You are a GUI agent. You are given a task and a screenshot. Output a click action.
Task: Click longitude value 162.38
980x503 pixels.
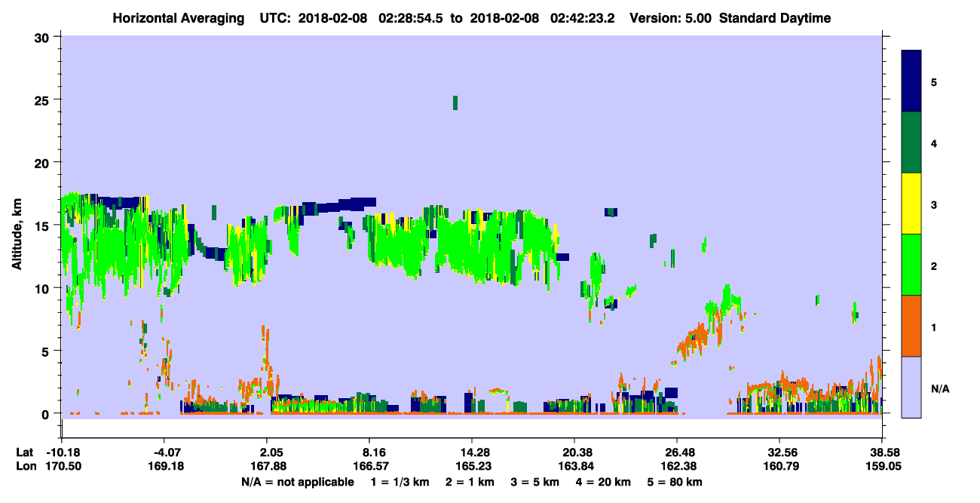tap(680, 466)
